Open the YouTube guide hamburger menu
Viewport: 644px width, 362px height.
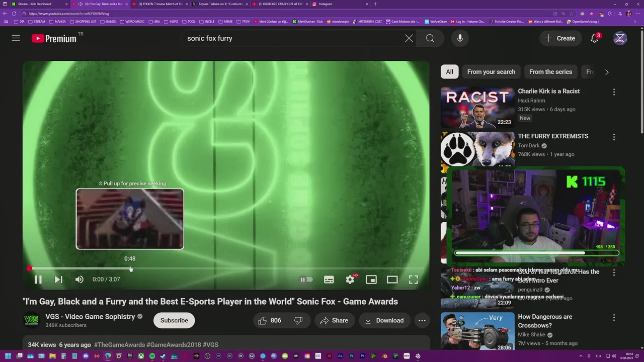[x=16, y=38]
